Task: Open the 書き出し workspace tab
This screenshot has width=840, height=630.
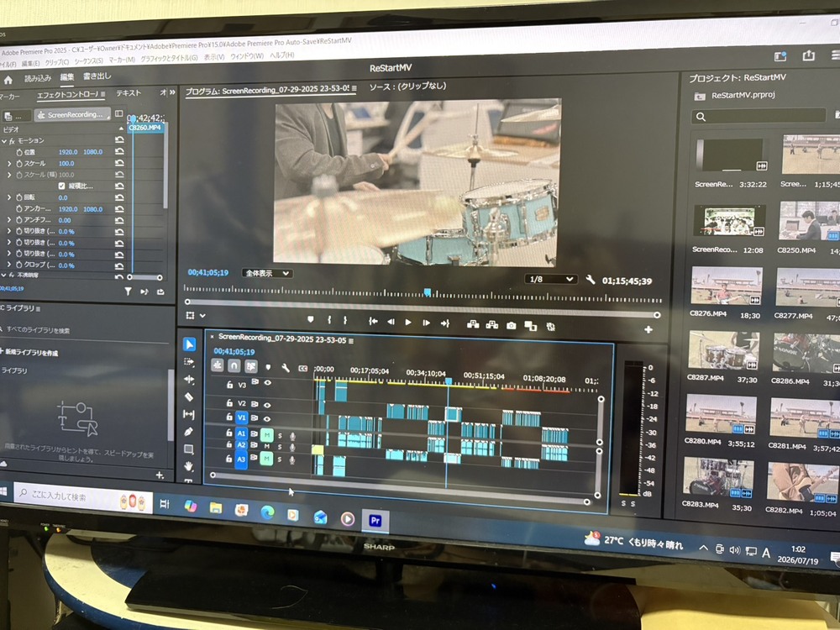Action: [x=97, y=76]
